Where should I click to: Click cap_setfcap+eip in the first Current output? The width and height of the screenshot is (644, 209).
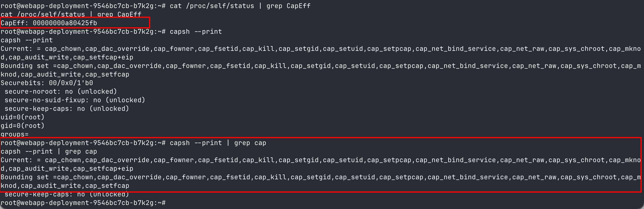[103, 57]
